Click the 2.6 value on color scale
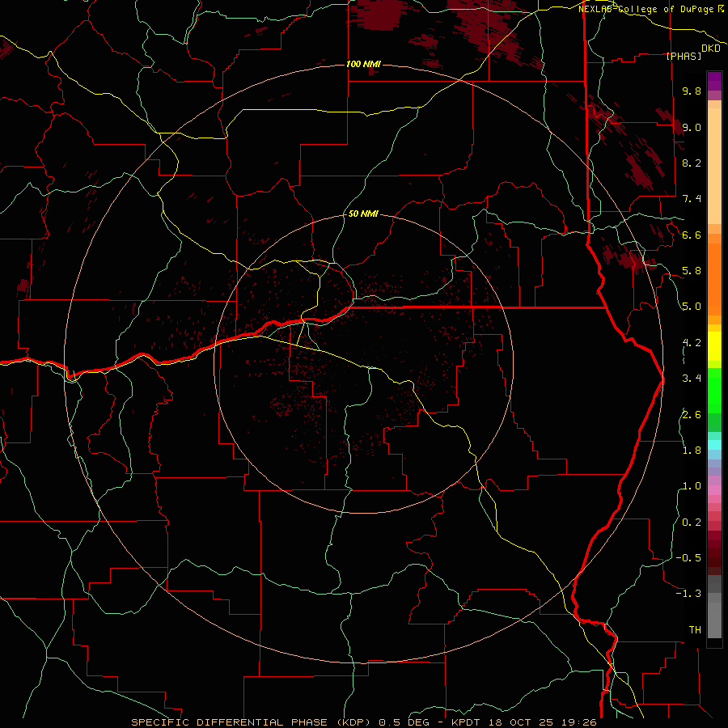Image resolution: width=728 pixels, height=728 pixels. tap(692, 415)
